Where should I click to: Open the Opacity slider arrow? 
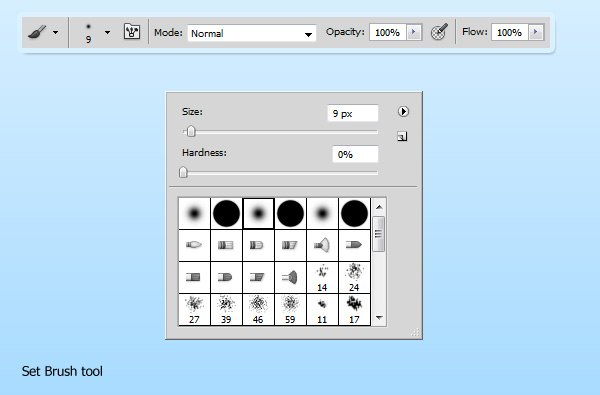coord(414,32)
